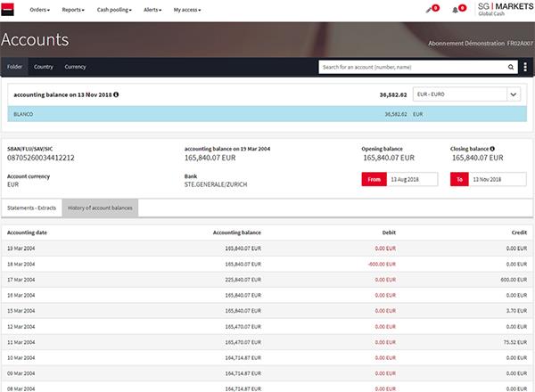The height and width of the screenshot is (392, 535).
Task: Expand the Reports menu
Action: pyautogui.click(x=74, y=9)
